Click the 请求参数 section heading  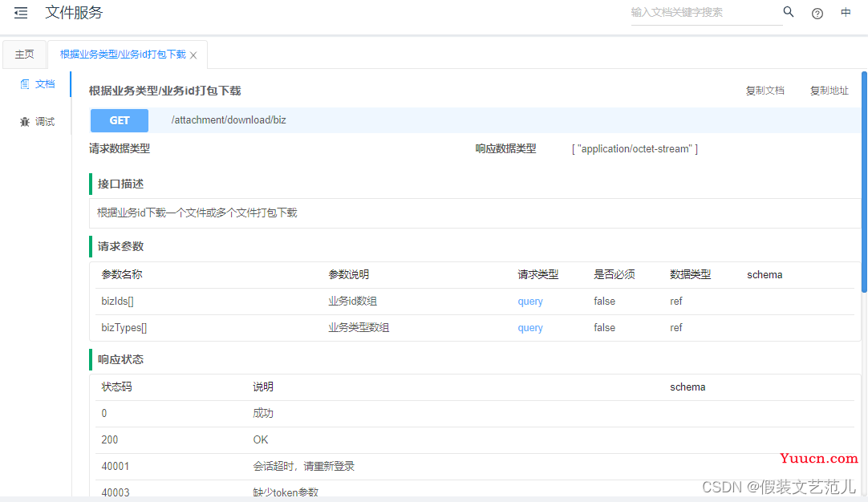[120, 246]
